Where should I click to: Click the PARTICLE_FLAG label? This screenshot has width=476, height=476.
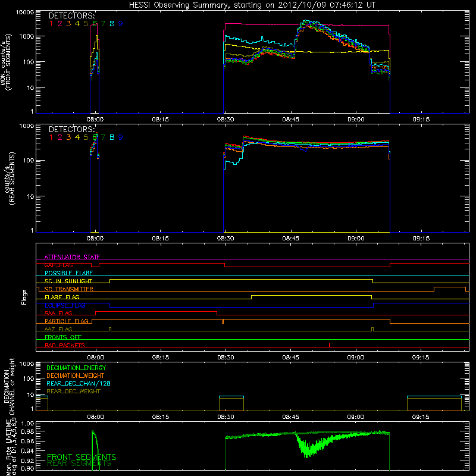pos(67,321)
